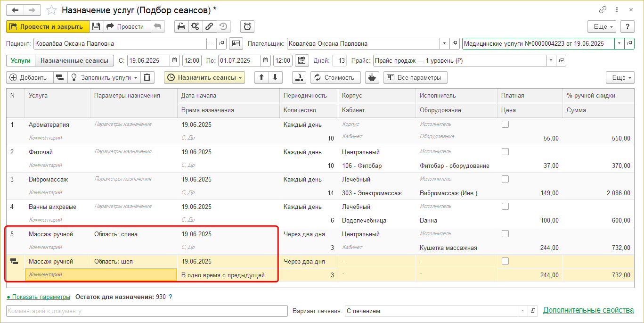
Task: Open the alarm clock reminder icon
Action: [x=247, y=26]
